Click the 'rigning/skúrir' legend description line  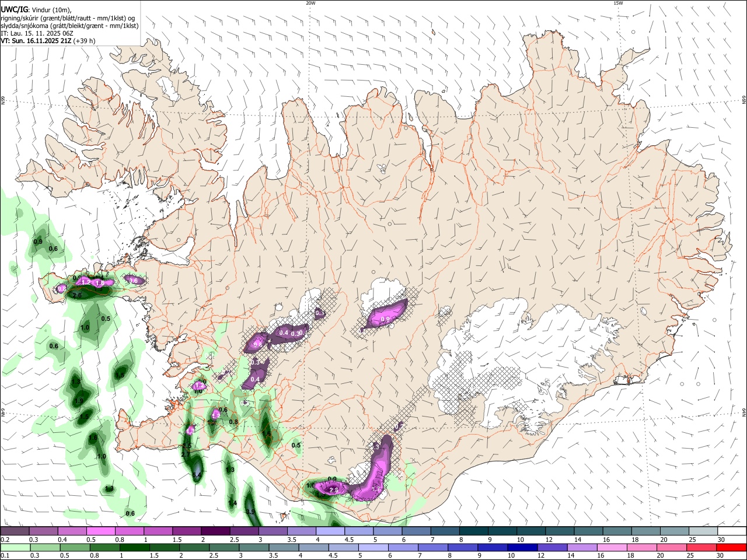click(x=68, y=17)
